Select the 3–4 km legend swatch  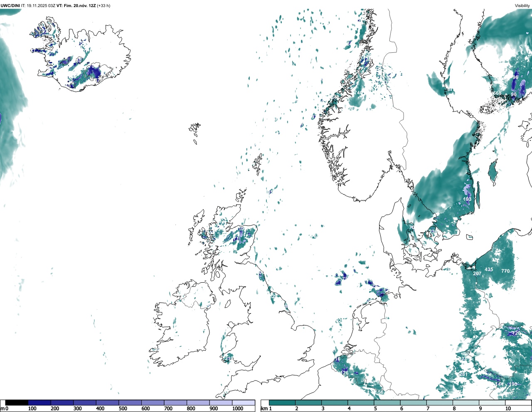coord(335,402)
